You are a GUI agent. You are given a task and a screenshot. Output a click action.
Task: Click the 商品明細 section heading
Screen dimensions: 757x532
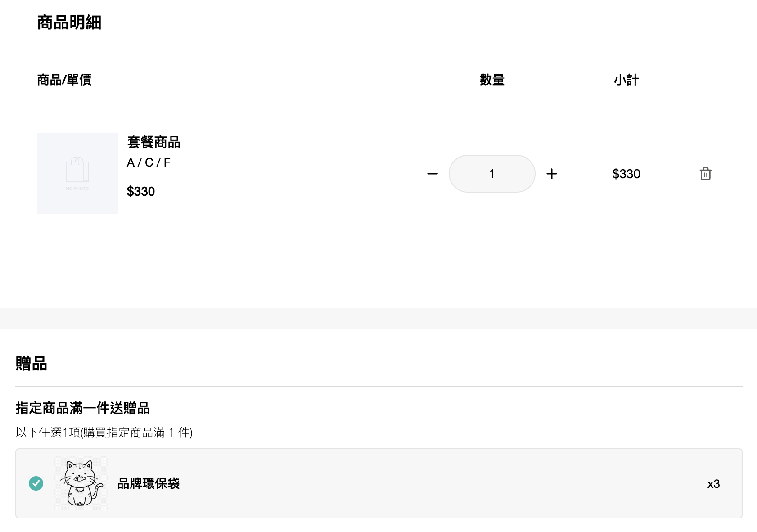[x=69, y=23]
